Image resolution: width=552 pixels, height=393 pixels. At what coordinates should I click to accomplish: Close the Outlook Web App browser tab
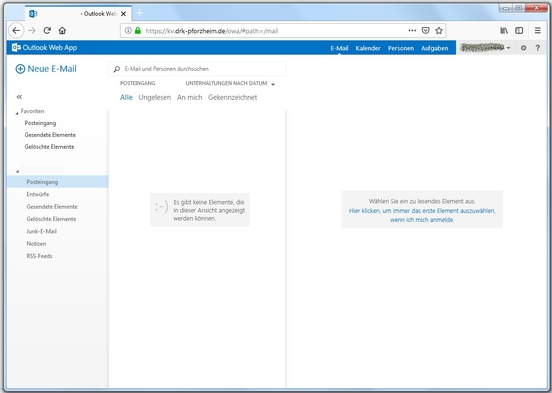click(124, 14)
